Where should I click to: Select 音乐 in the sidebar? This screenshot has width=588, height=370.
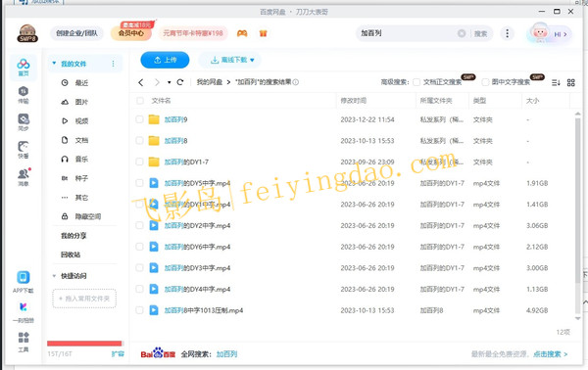tap(81, 160)
